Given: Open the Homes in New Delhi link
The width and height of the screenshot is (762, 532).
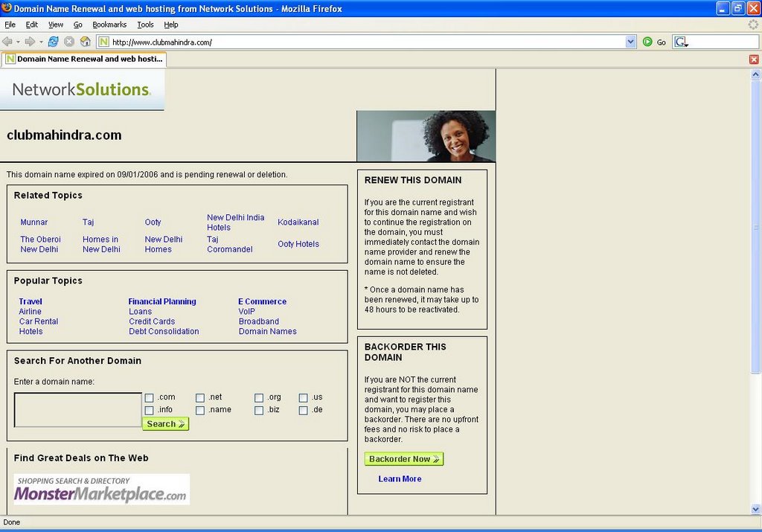Looking at the screenshot, I should (x=101, y=244).
